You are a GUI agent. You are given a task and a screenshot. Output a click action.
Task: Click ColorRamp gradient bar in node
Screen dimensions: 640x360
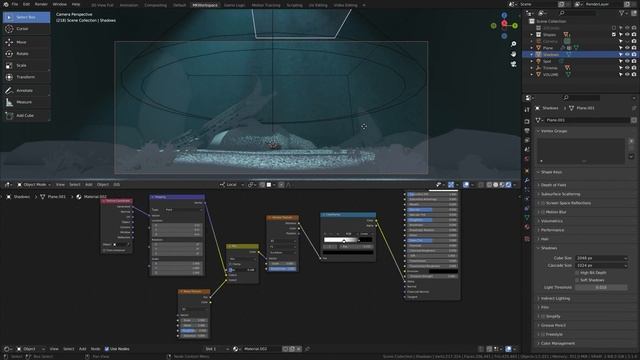348,240
